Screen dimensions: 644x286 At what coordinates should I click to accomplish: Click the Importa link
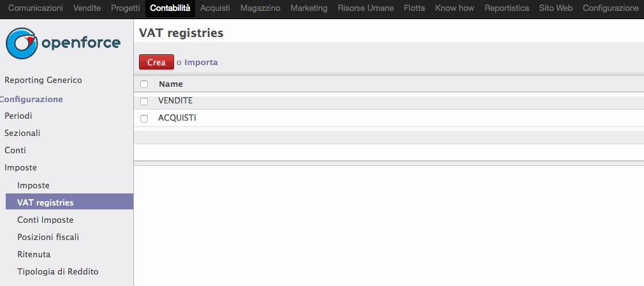(201, 63)
